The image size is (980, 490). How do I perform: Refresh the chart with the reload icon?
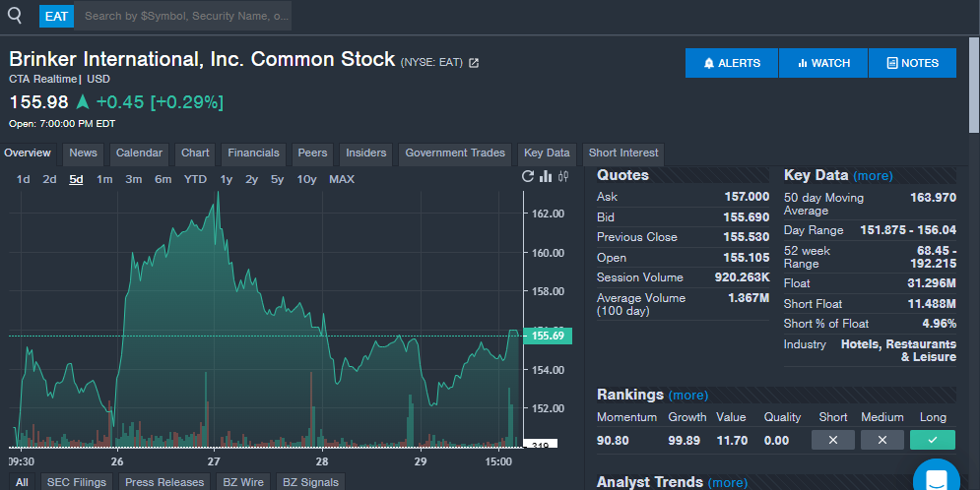(528, 177)
